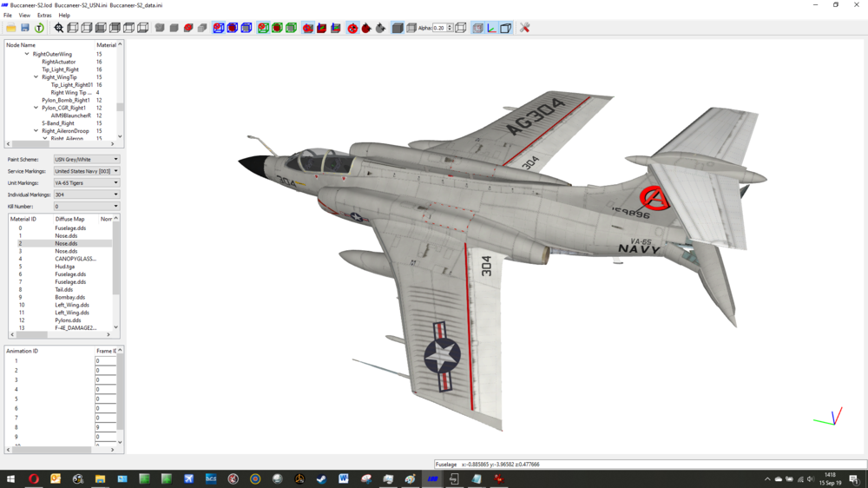Select the Pylon_Bomb_Right1 node
868x488 pixels.
coord(66,100)
